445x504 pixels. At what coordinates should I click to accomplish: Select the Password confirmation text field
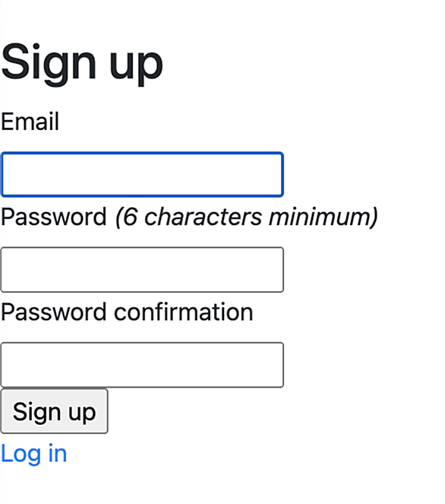click(x=142, y=365)
